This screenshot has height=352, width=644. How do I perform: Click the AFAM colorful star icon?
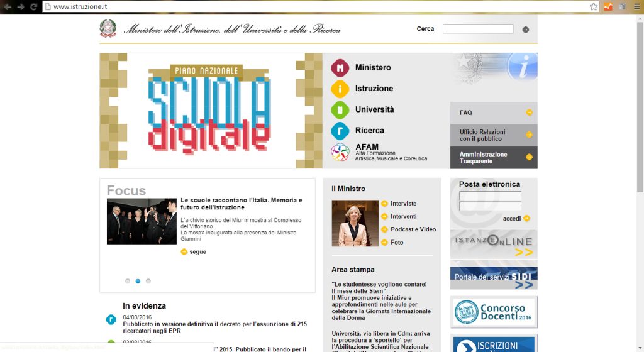(340, 151)
